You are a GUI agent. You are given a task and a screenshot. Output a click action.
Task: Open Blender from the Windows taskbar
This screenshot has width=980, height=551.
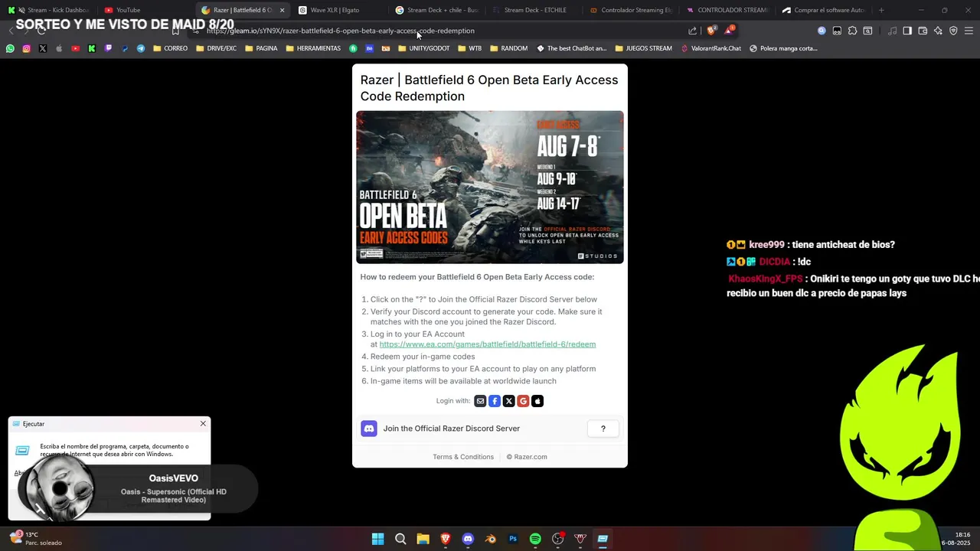pos(491,539)
